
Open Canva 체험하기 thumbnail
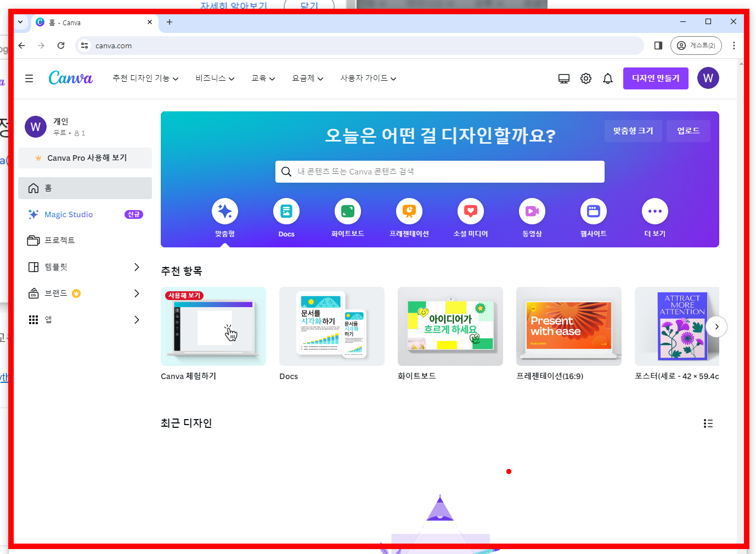[213, 326]
